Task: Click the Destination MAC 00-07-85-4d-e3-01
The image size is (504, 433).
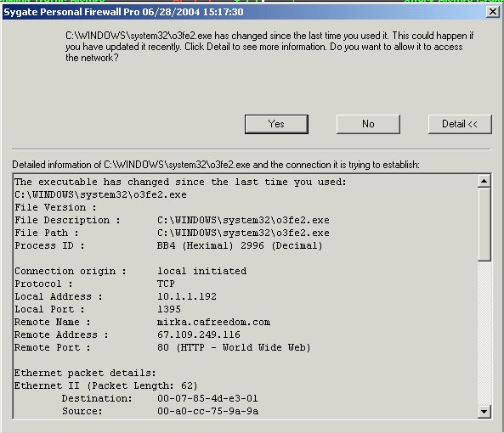Action: (x=207, y=398)
